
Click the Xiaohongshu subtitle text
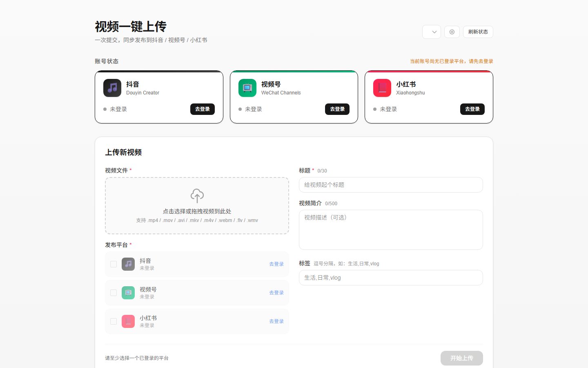[410, 93]
